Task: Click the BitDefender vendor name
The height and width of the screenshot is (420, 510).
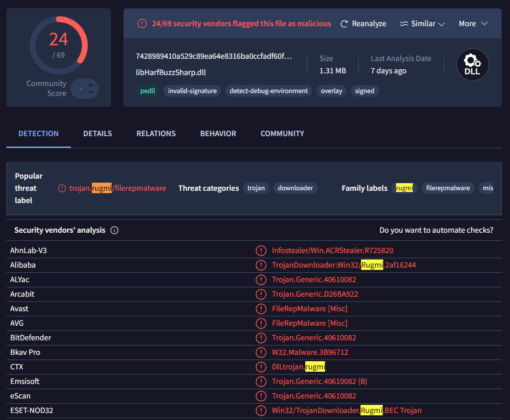Action: click(x=31, y=338)
